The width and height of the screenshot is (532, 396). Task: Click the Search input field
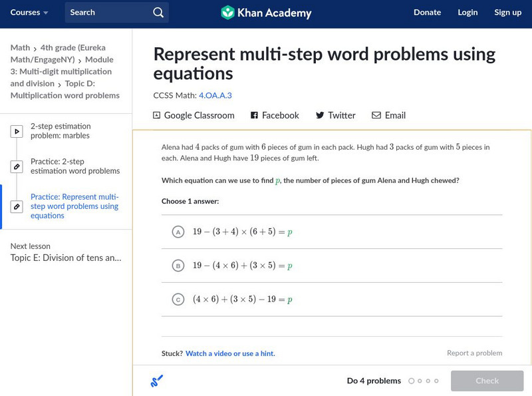(x=106, y=13)
